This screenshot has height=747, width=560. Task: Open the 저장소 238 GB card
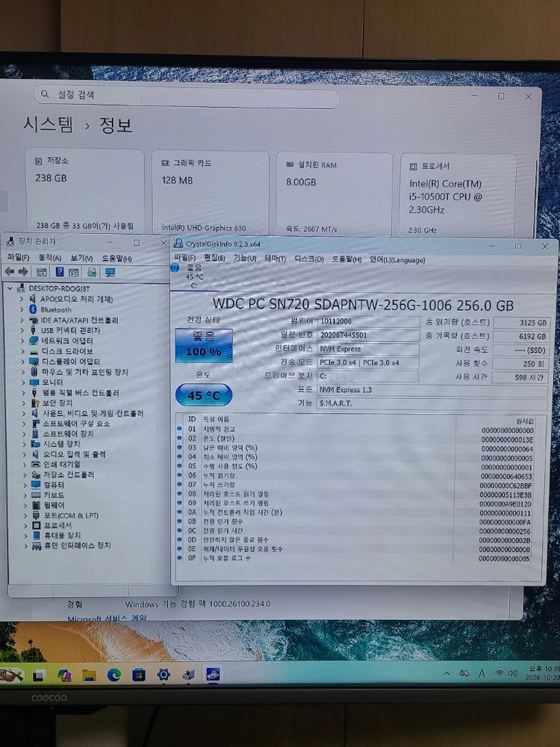tap(85, 193)
